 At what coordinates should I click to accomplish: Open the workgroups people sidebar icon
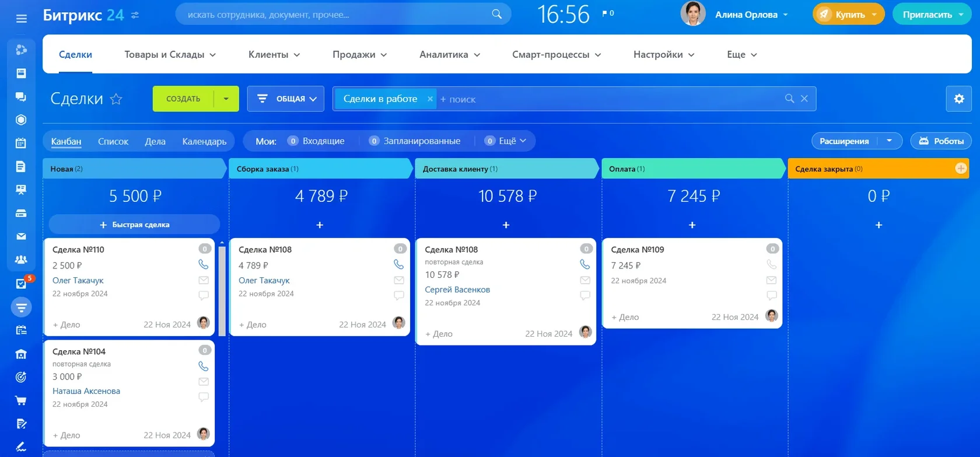point(21,260)
